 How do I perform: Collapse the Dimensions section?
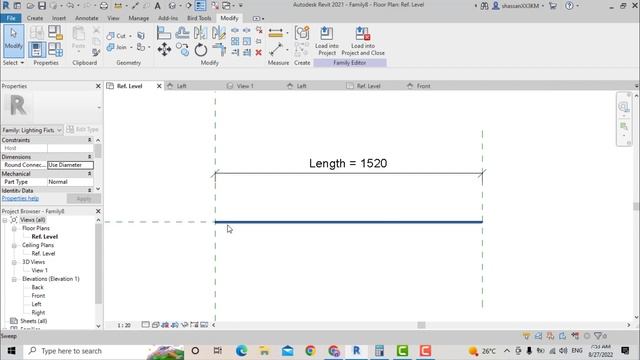tap(89, 157)
